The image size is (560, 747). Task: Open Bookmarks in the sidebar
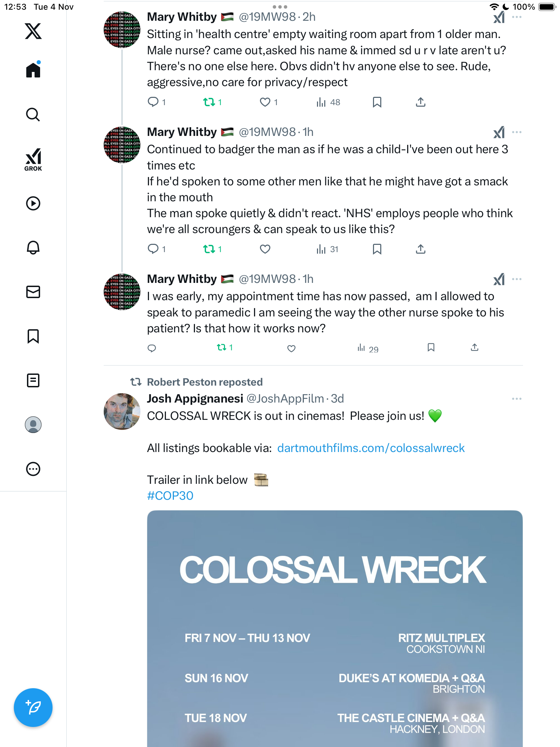tap(33, 336)
